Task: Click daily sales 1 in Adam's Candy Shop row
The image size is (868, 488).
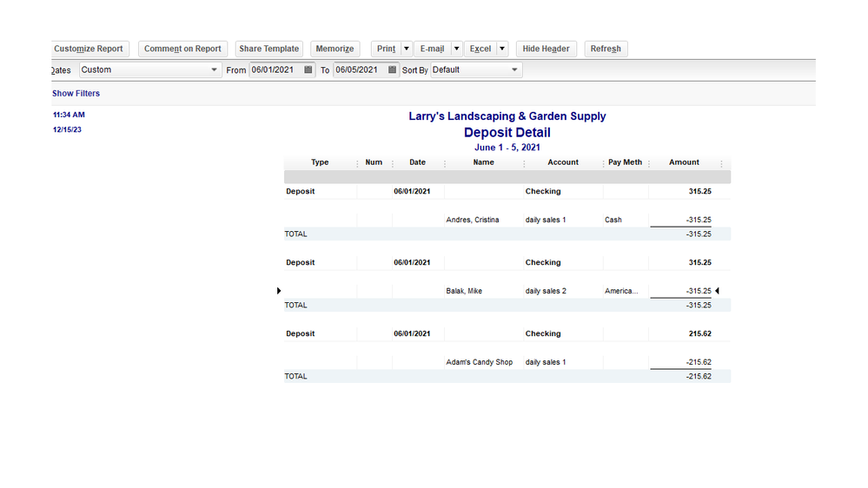Action: click(546, 362)
